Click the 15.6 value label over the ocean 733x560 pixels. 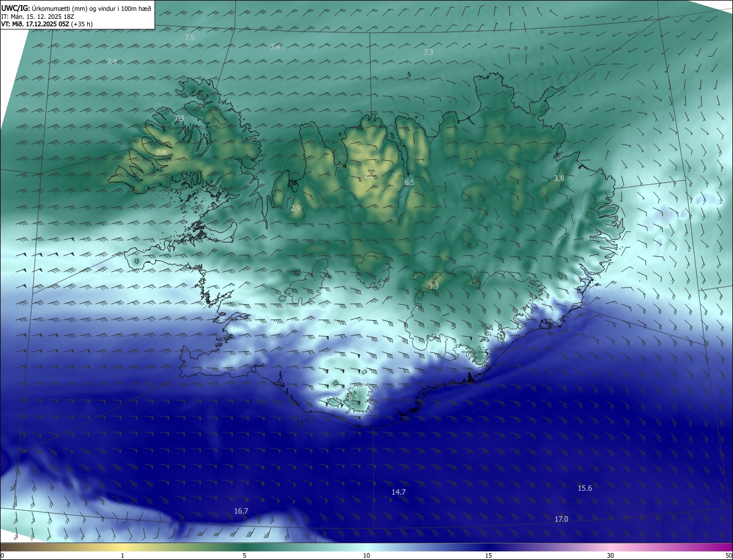tap(585, 488)
